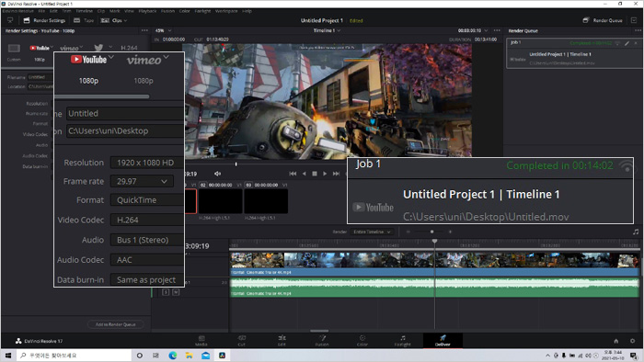Click the Resolution 1920 x 1080 HD field
The image size is (644, 362).
(147, 163)
